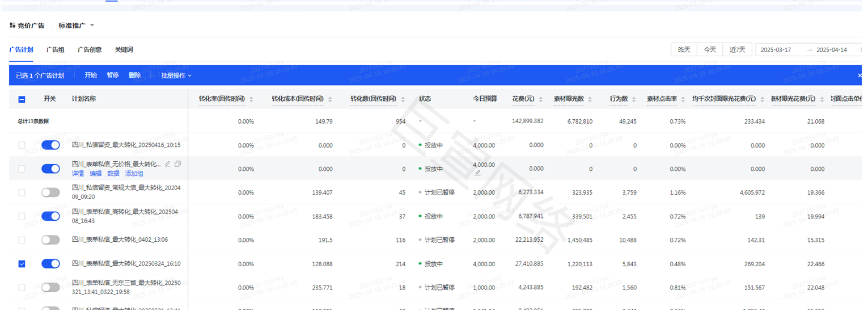Sort by 素材曝光花费(元) column arrows
868x315 pixels.
(822, 99)
